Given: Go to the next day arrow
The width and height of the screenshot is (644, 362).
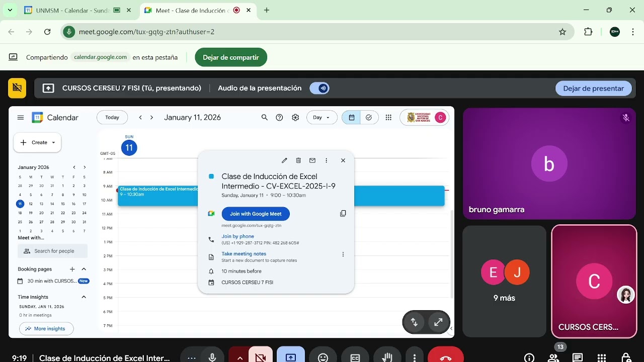Looking at the screenshot, I should click(x=151, y=118).
